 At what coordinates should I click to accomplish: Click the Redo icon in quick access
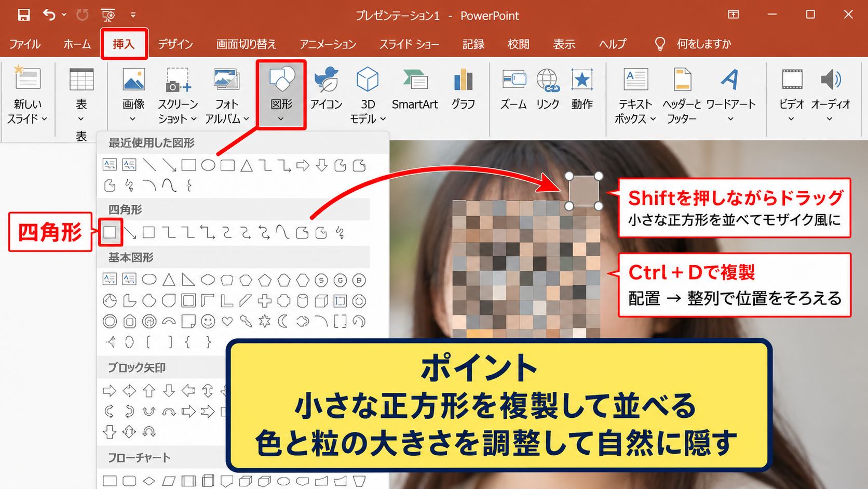click(x=82, y=15)
